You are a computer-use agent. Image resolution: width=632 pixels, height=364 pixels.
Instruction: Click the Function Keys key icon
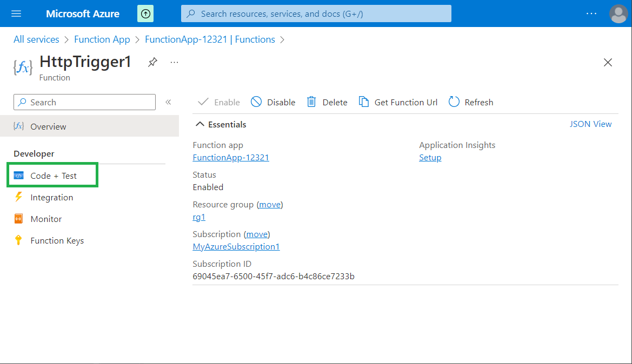tap(18, 240)
